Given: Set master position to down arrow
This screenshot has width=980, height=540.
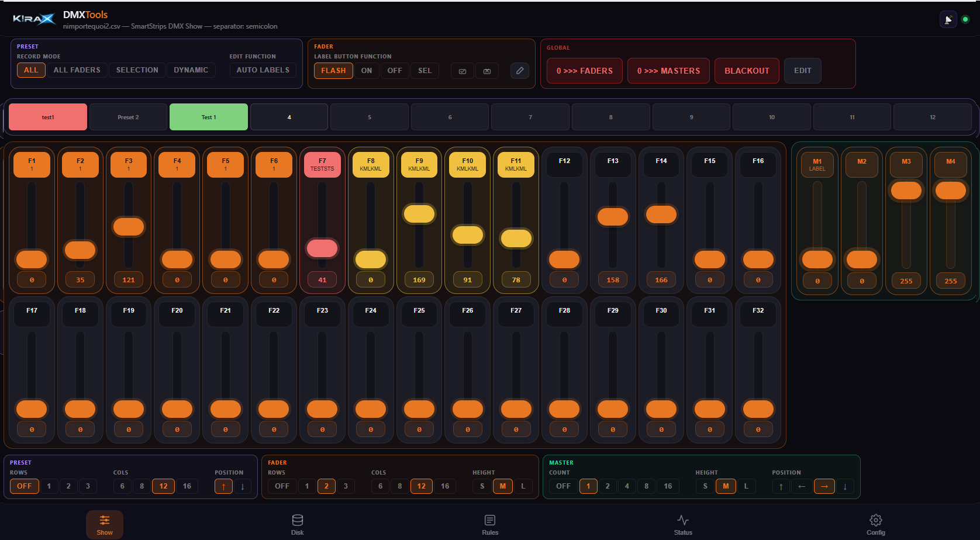Looking at the screenshot, I should [x=845, y=486].
